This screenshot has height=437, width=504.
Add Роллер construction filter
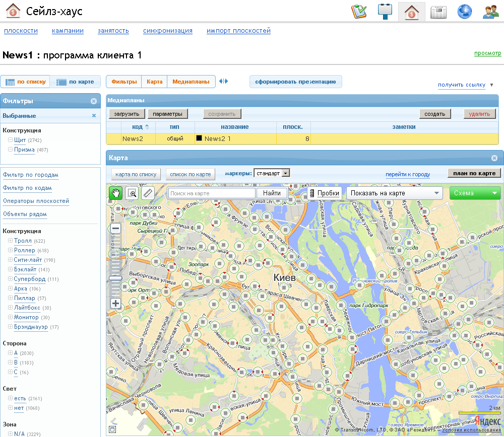point(10,250)
